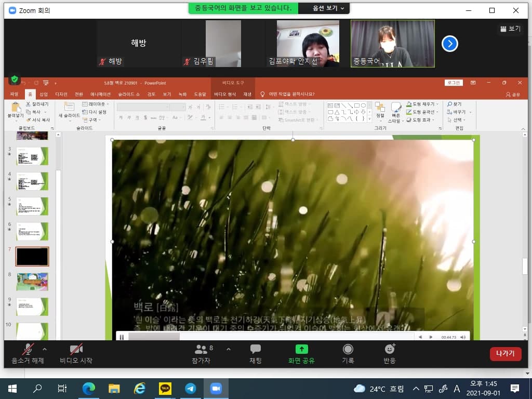Open the 레이아웃 dropdown

[x=96, y=104]
